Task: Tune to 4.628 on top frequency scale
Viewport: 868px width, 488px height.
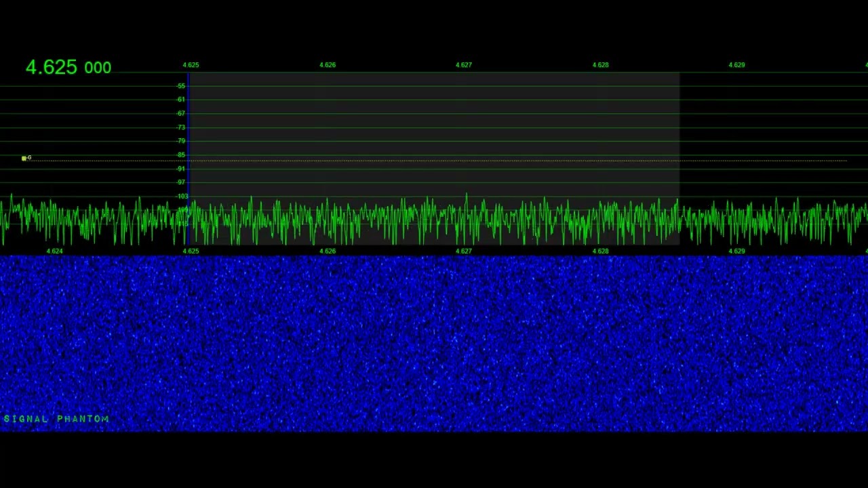Action: [x=601, y=65]
